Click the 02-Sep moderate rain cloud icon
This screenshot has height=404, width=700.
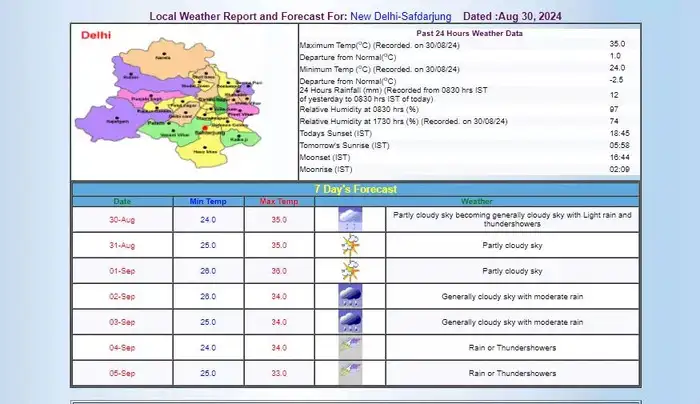click(350, 296)
